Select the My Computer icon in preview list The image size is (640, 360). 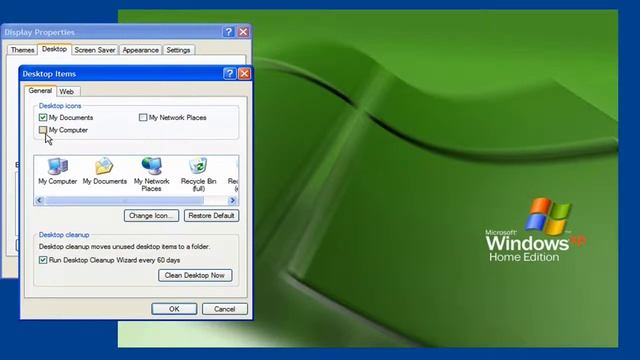click(58, 171)
